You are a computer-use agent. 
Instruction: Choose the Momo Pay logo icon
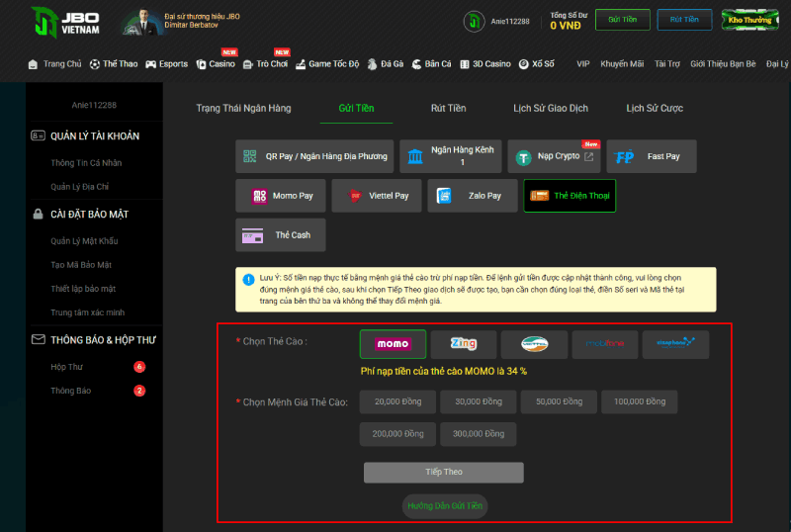tap(259, 196)
